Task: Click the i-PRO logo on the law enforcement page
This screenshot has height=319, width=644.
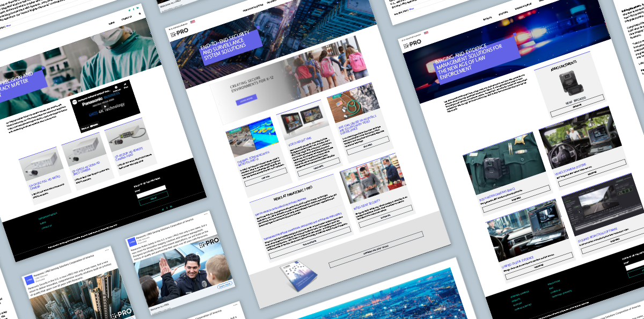Action: coord(411,43)
